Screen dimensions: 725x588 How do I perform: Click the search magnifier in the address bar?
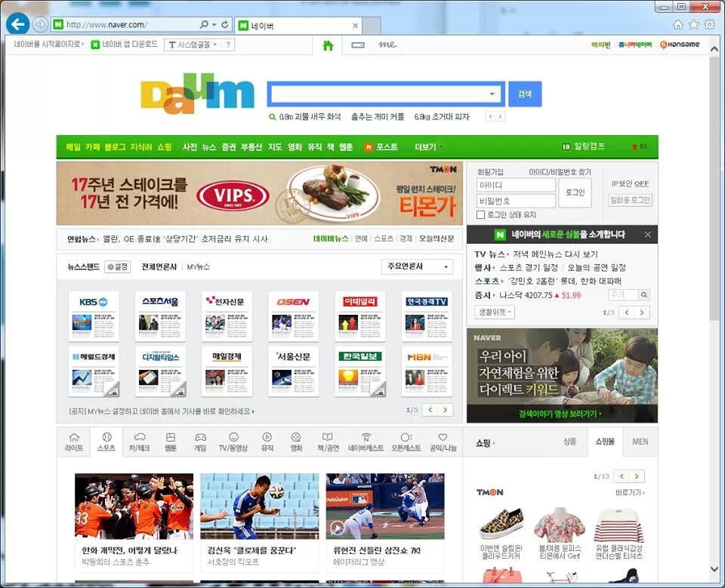[204, 24]
